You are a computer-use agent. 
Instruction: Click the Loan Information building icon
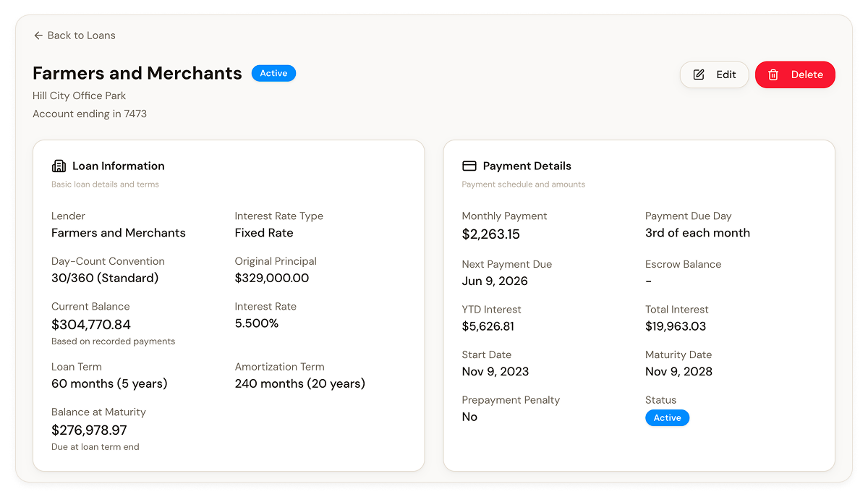point(59,166)
